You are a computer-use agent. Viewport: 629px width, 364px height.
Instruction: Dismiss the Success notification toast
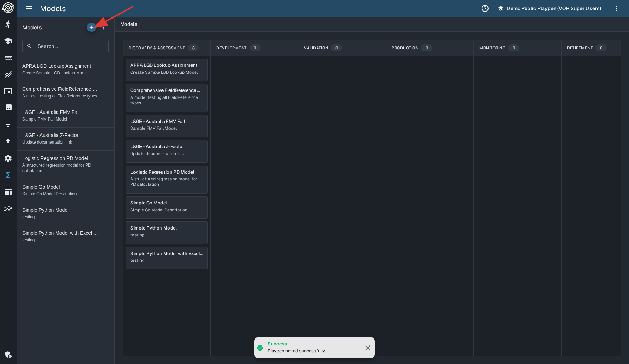[x=367, y=348]
